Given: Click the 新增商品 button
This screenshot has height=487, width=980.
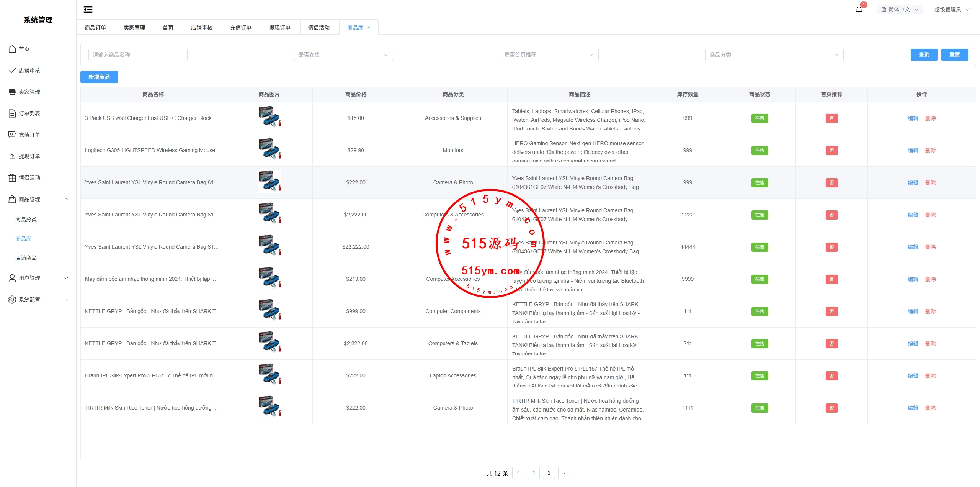Looking at the screenshot, I should (99, 77).
